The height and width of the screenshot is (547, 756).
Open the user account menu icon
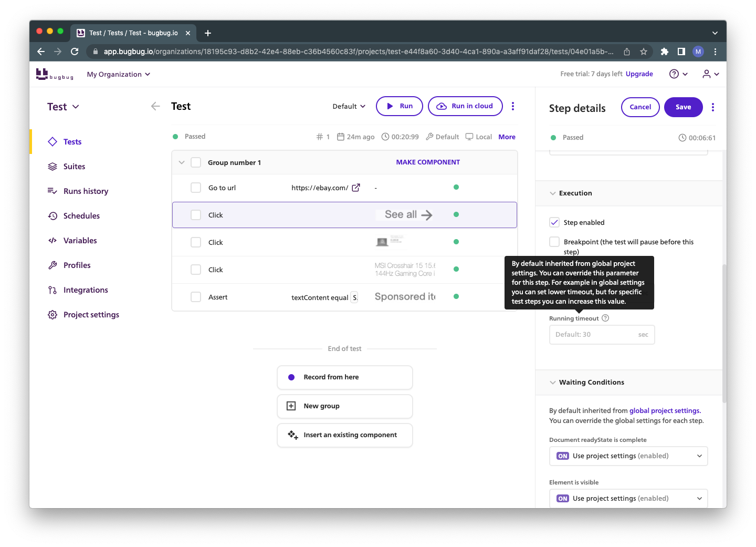[710, 74]
